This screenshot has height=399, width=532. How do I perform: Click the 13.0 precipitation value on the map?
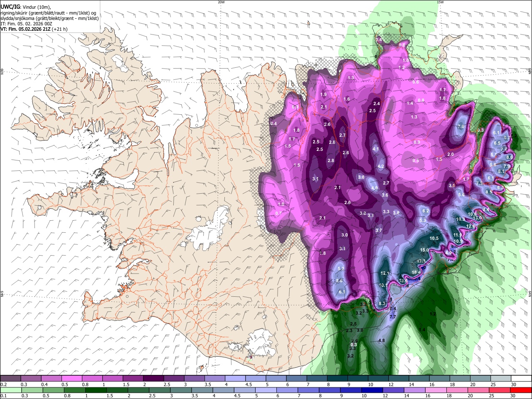point(477,218)
